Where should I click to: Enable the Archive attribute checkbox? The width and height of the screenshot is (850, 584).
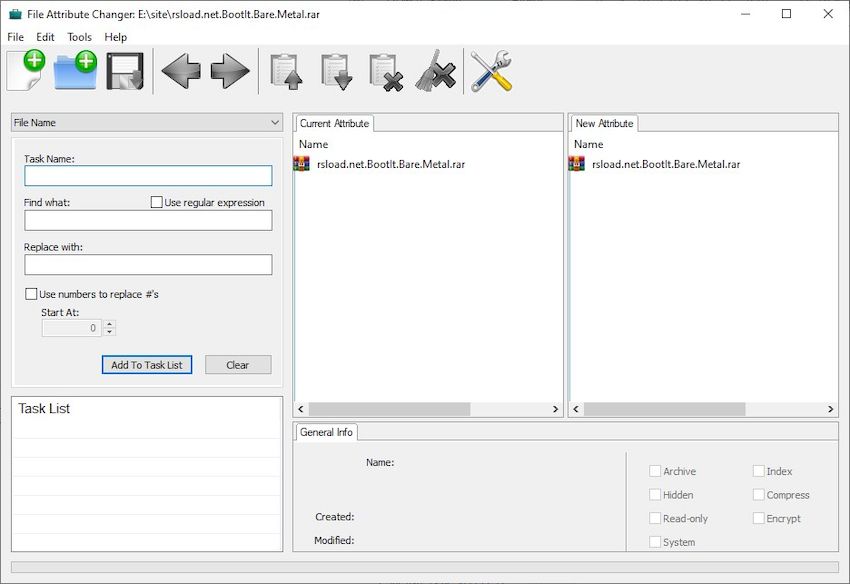[x=656, y=471]
